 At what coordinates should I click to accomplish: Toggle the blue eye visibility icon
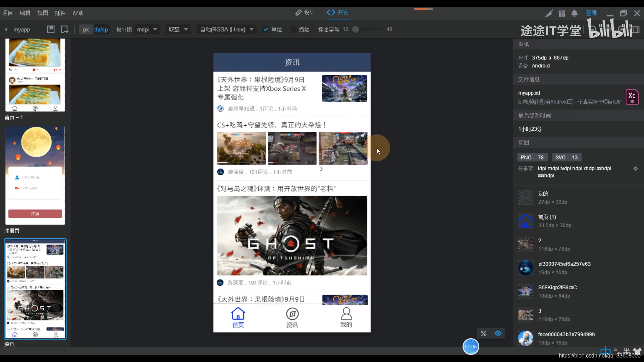click(498, 333)
